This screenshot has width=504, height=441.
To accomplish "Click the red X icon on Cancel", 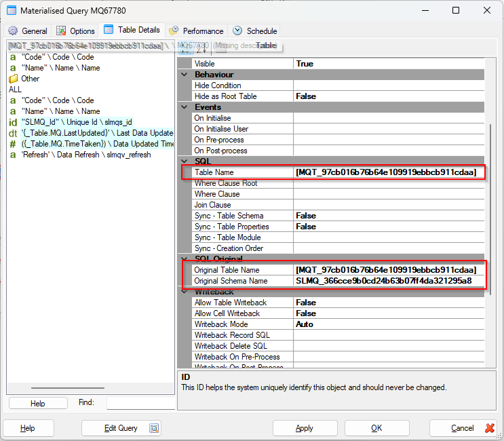I will (x=490, y=428).
